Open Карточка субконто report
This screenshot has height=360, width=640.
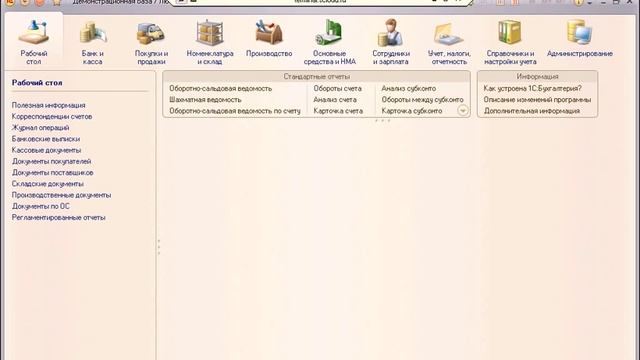[x=412, y=111]
